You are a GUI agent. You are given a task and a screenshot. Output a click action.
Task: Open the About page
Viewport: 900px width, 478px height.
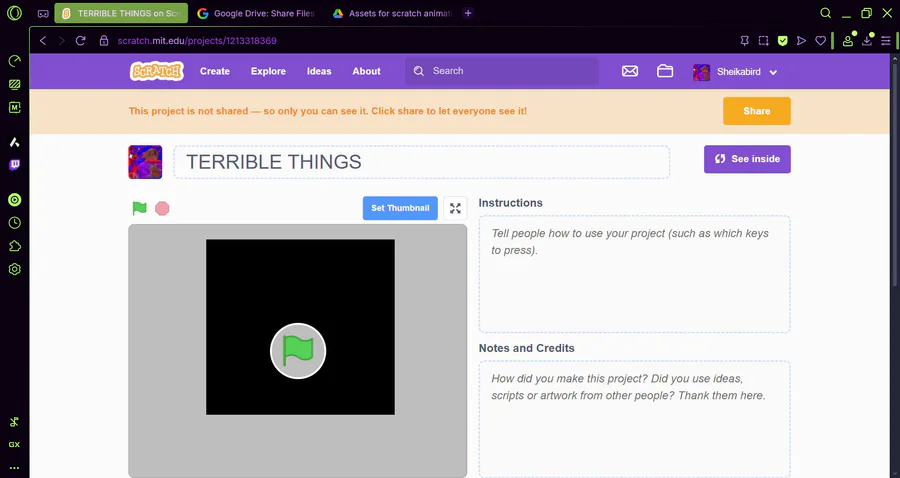coord(366,71)
